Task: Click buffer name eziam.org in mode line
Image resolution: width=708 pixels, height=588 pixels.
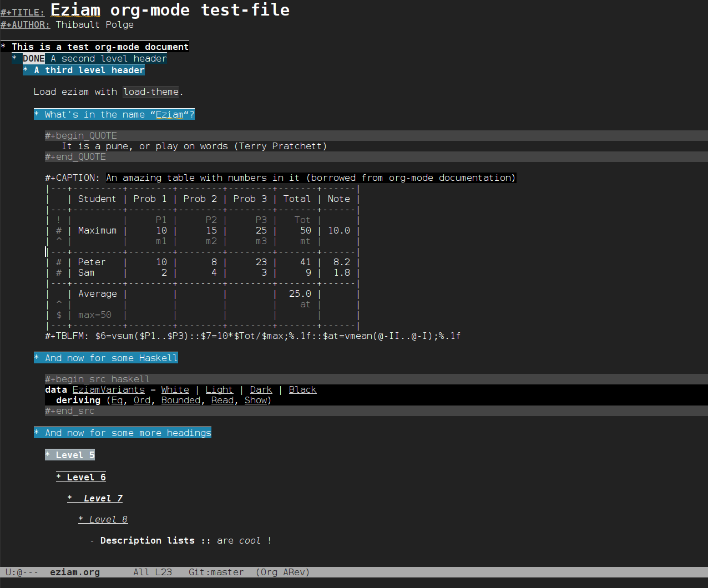Action: pyautogui.click(x=75, y=572)
